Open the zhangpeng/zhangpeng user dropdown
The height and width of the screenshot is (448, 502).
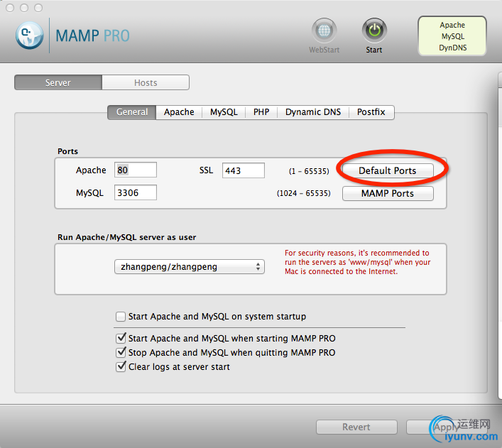(189, 266)
